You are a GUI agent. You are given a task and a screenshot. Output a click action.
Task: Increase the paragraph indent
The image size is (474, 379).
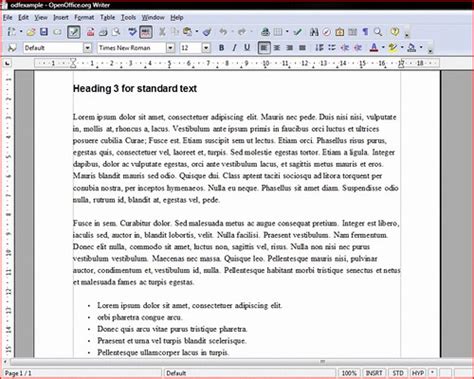[x=358, y=48]
